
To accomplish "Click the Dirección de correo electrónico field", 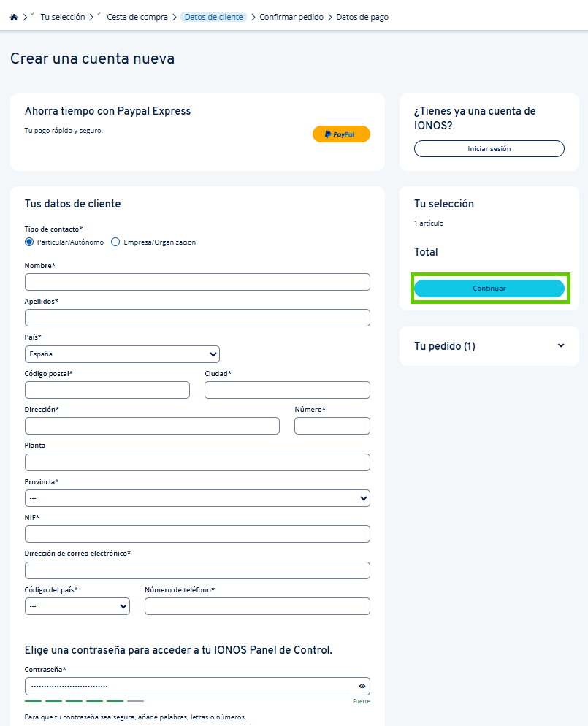I will (x=197, y=570).
